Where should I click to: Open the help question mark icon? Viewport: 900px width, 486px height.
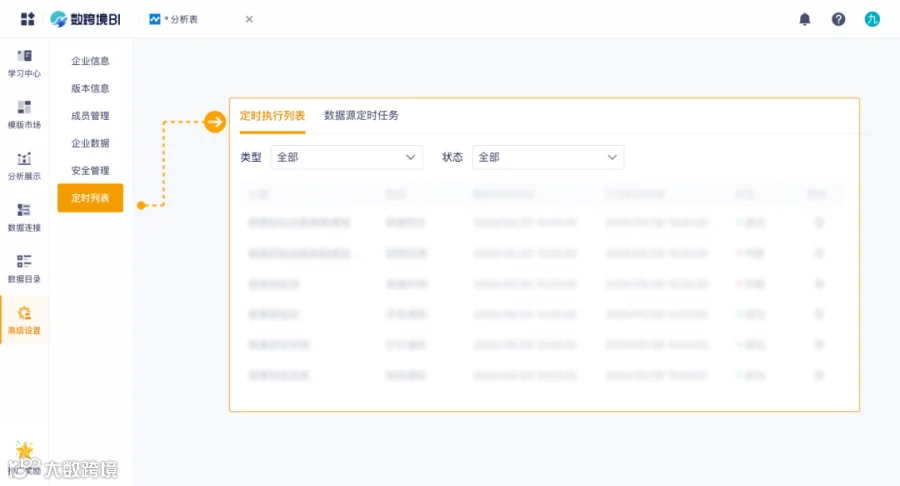[x=838, y=20]
